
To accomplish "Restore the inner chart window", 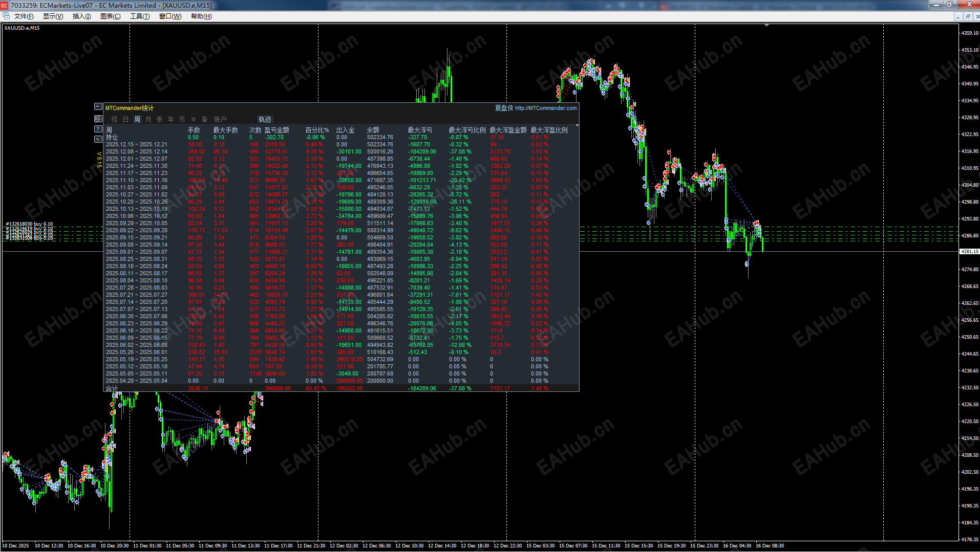I will (968, 16).
